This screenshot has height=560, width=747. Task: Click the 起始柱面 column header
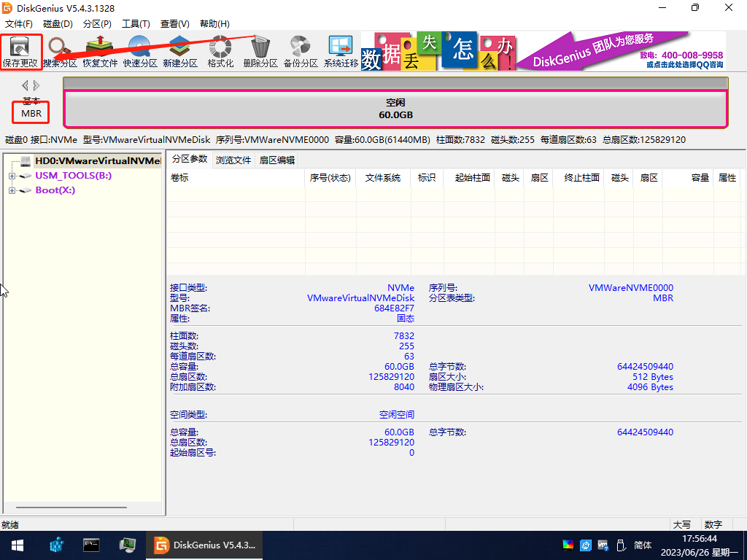(469, 178)
